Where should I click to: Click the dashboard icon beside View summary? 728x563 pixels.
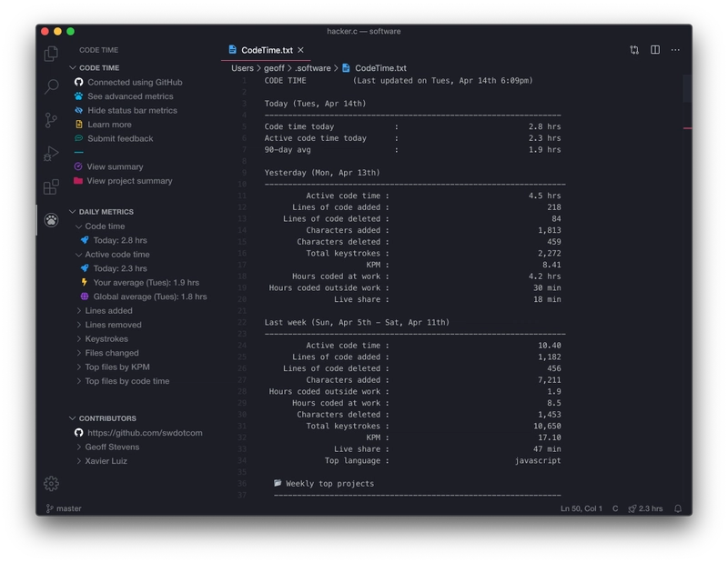[x=78, y=166]
